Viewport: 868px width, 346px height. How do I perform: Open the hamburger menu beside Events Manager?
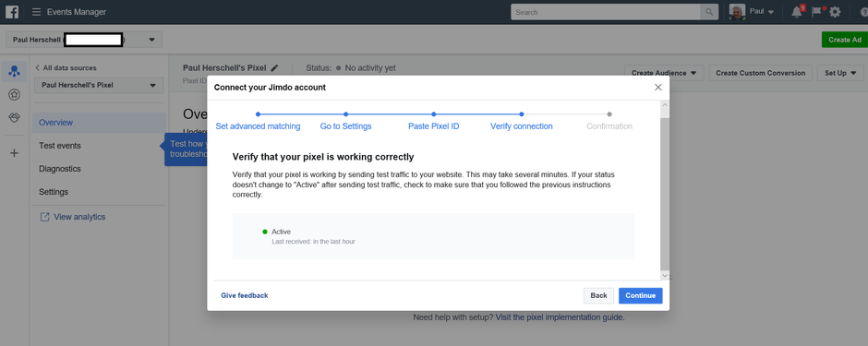37,12
